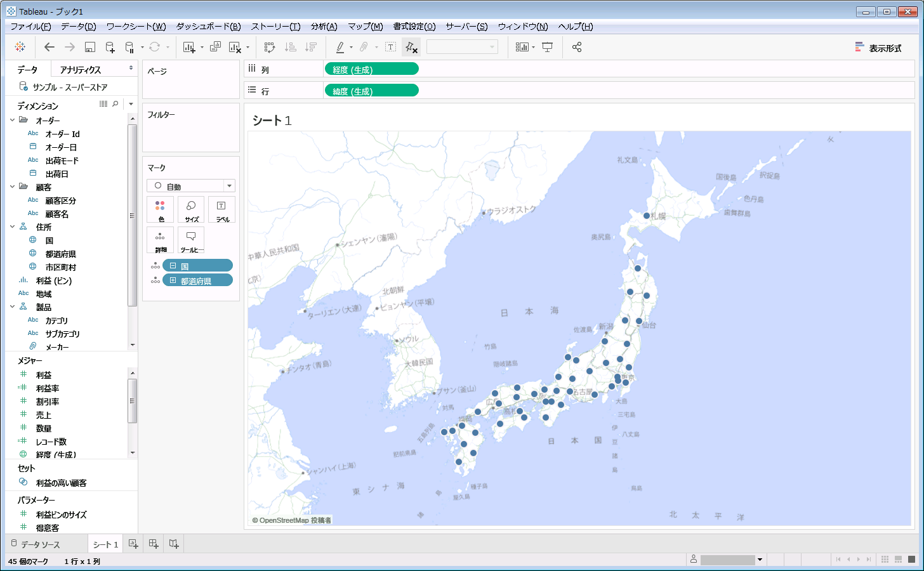Click the save workbook icon

pos(90,47)
